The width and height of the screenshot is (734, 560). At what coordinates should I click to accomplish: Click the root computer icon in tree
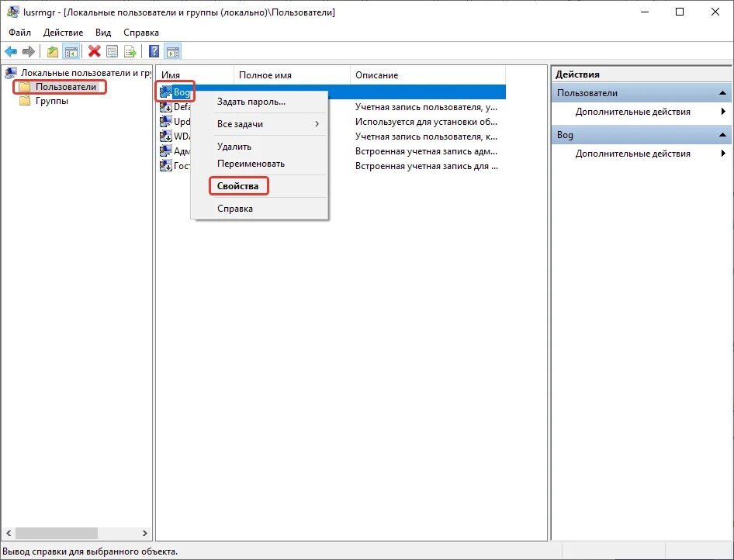tap(11, 73)
